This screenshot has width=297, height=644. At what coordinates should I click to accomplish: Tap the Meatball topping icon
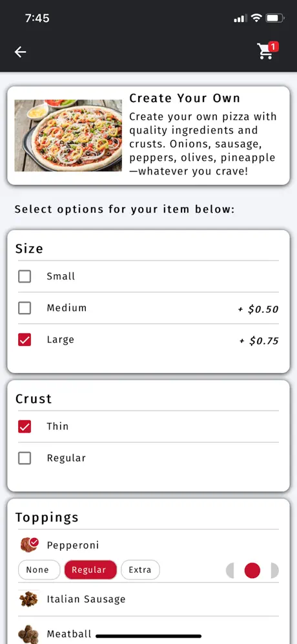pyautogui.click(x=28, y=634)
